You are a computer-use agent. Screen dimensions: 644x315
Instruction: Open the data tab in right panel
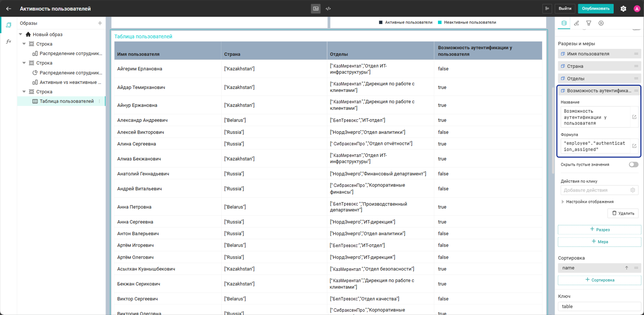pyautogui.click(x=564, y=23)
